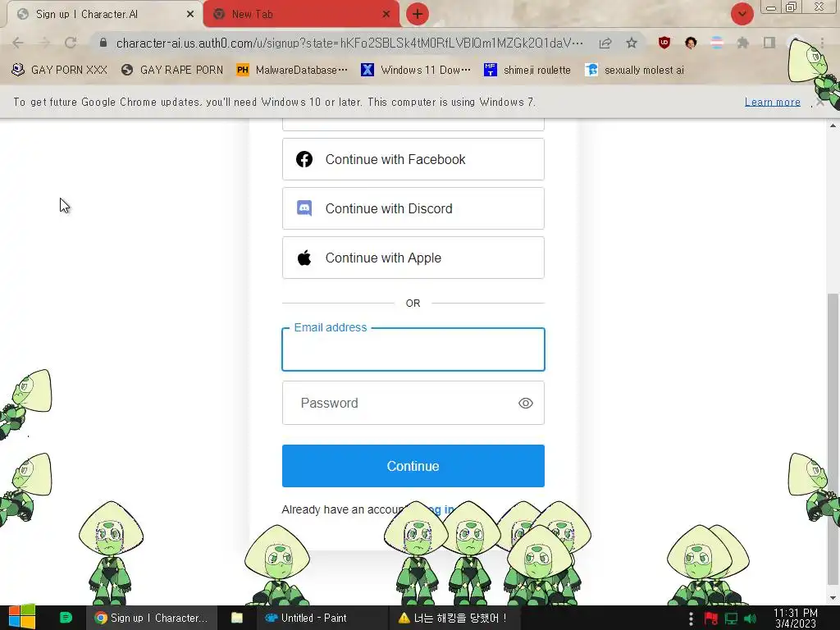This screenshot has width=840, height=630.
Task: Choose Continue with Discord
Action: [413, 208]
